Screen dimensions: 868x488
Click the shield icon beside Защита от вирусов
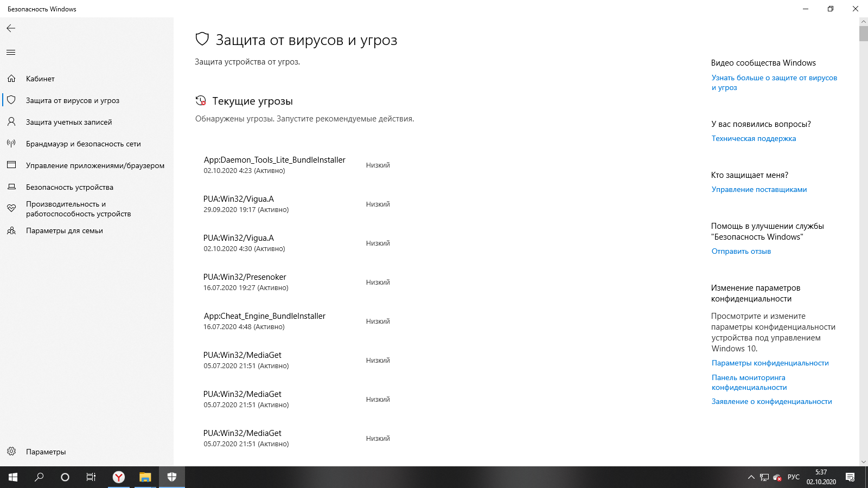tap(11, 100)
